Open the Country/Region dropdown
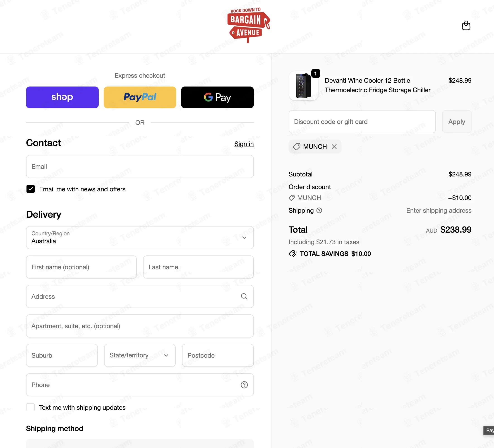 click(x=140, y=238)
